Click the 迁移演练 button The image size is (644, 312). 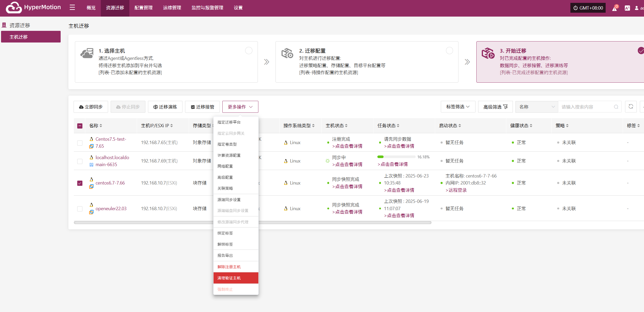pyautogui.click(x=165, y=107)
